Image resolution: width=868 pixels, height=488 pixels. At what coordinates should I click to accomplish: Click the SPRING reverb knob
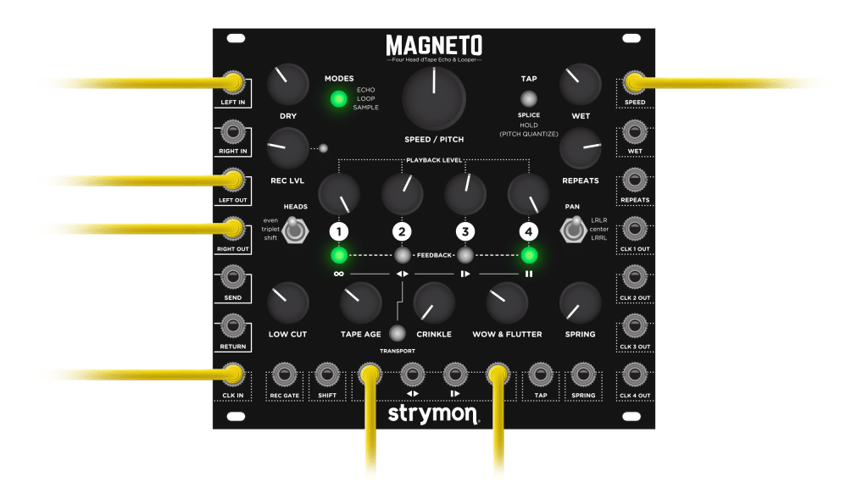pyautogui.click(x=580, y=303)
